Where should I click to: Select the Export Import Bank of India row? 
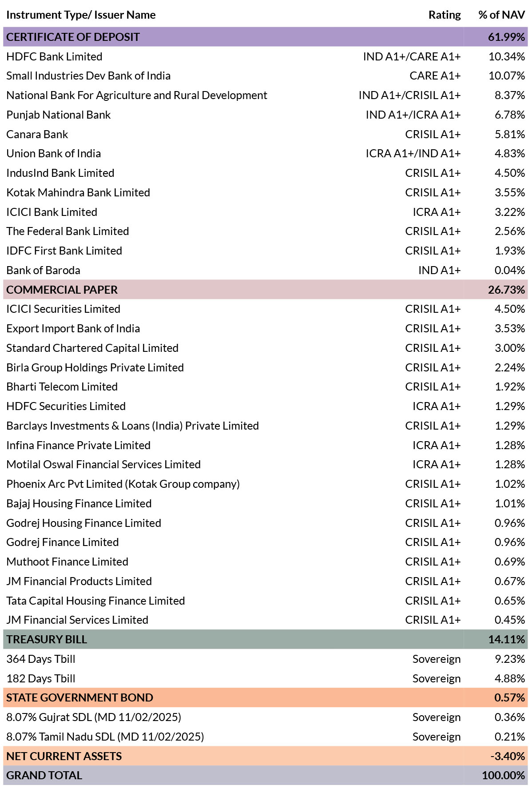click(266, 328)
